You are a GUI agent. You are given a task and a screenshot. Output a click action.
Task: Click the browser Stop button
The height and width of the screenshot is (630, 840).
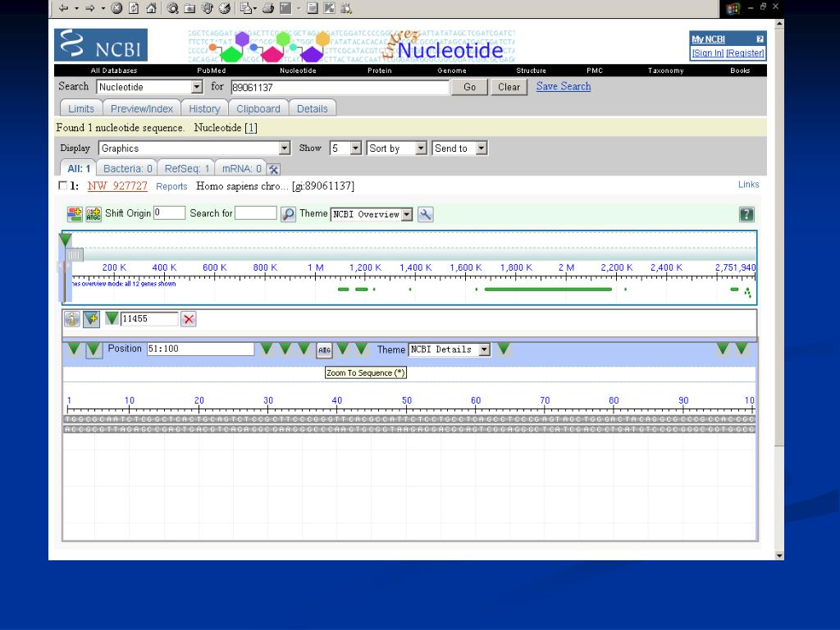pyautogui.click(x=116, y=8)
